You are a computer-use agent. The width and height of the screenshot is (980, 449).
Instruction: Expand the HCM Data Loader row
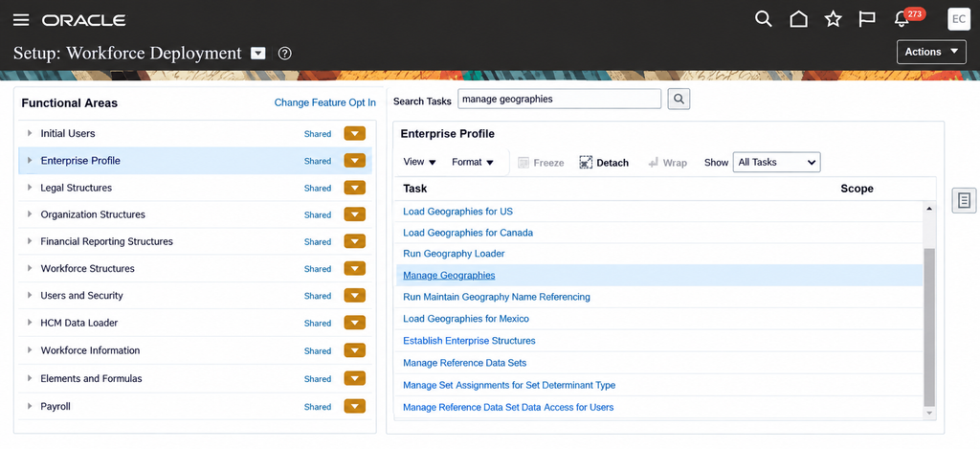click(x=30, y=322)
